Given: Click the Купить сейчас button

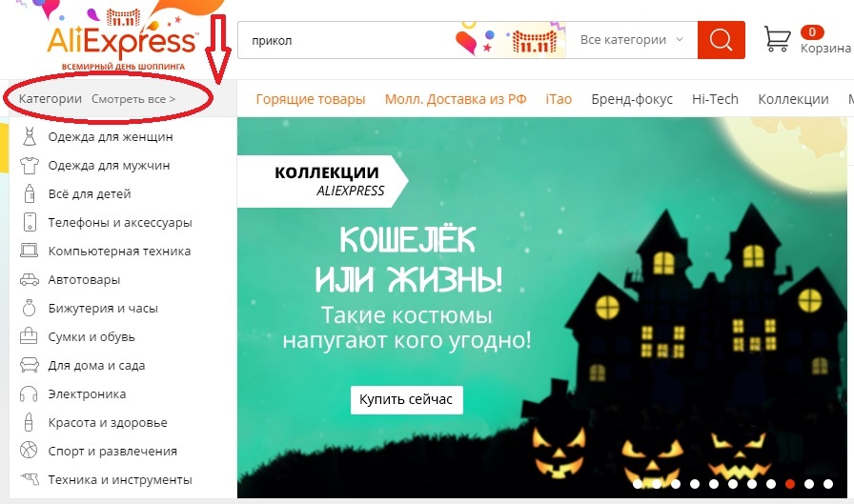Looking at the screenshot, I should 406,399.
